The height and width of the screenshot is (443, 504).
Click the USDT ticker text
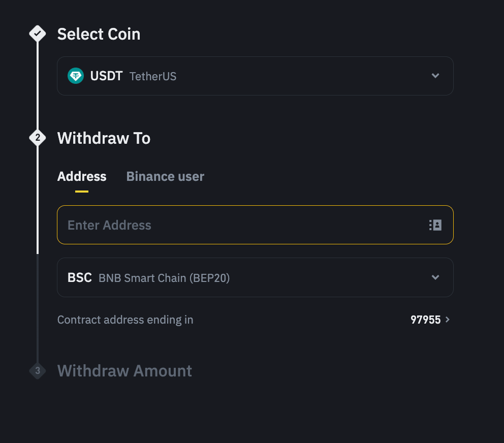pos(106,76)
